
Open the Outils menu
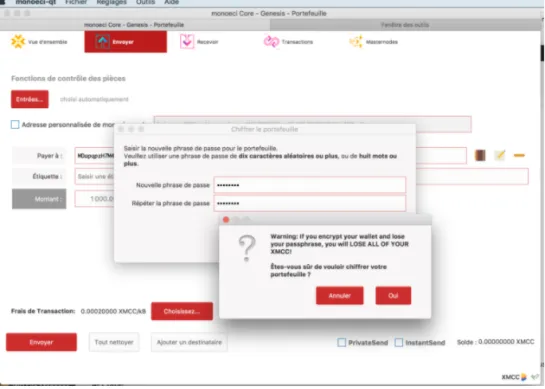click(145, 2)
